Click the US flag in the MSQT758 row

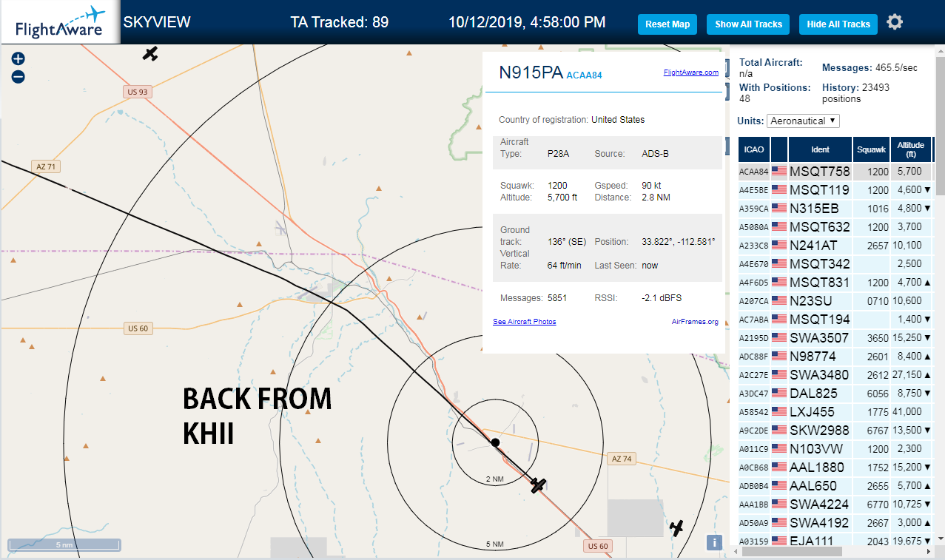pyautogui.click(x=779, y=171)
